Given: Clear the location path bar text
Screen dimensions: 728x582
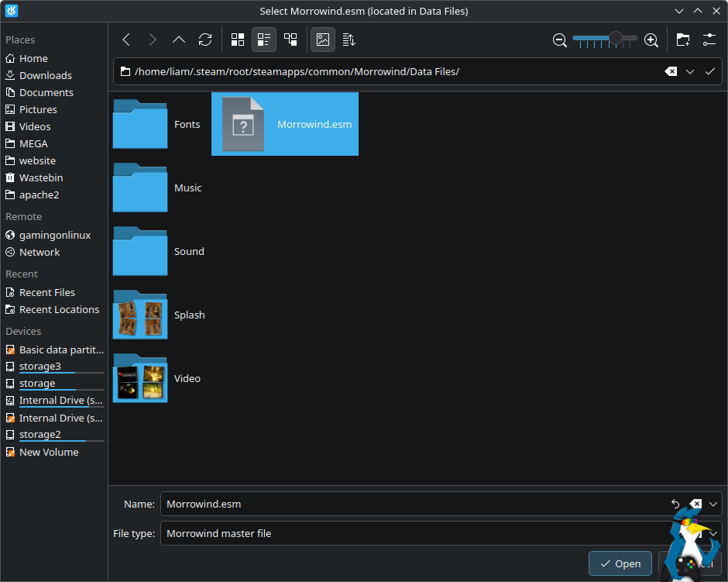Looking at the screenshot, I should [x=671, y=71].
